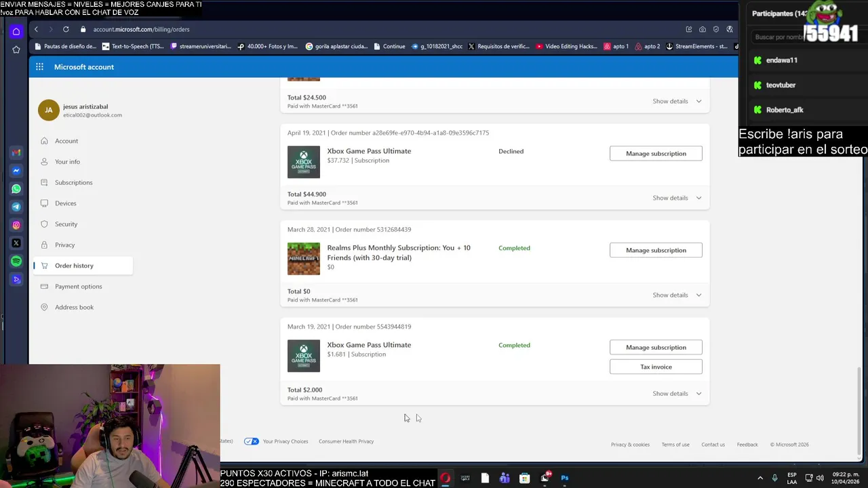Open the Contact us footer link
This screenshot has width=868, height=488.
(x=713, y=445)
